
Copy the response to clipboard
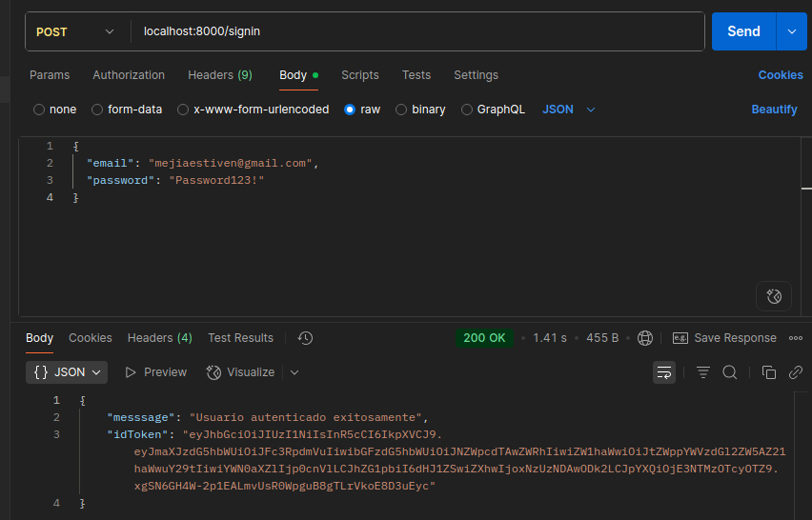tap(768, 372)
